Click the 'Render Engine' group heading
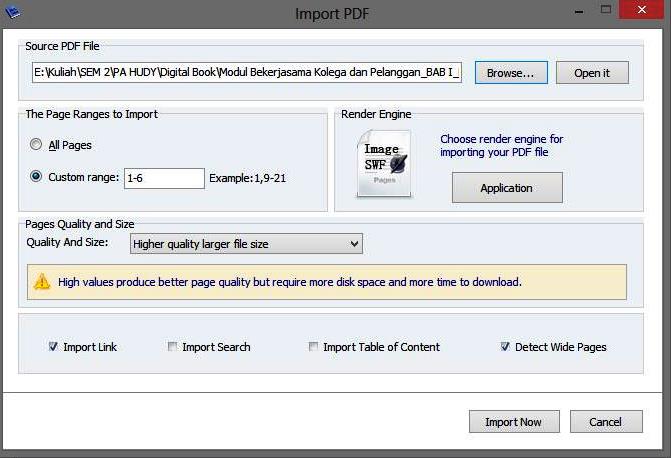The image size is (671, 458). [376, 114]
